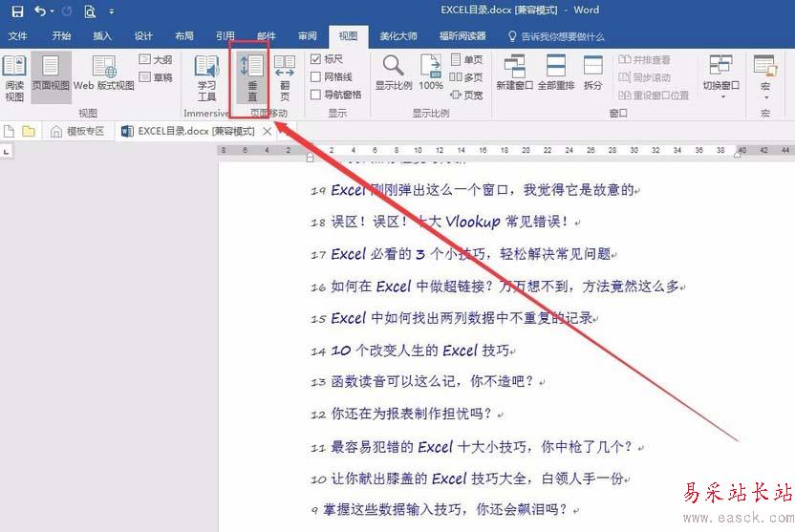Viewport: 795px width, 532px height.
Task: Open the 福昕阅读器 tab
Action: click(462, 36)
